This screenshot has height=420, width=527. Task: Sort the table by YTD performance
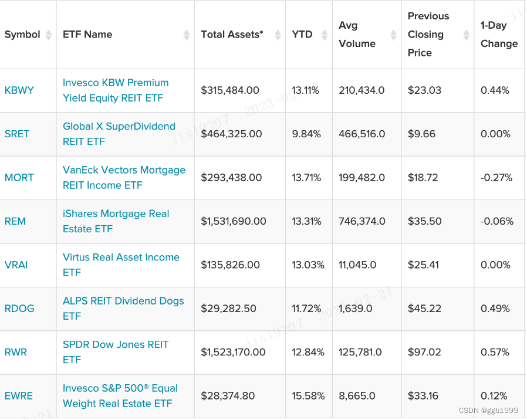[x=324, y=34]
